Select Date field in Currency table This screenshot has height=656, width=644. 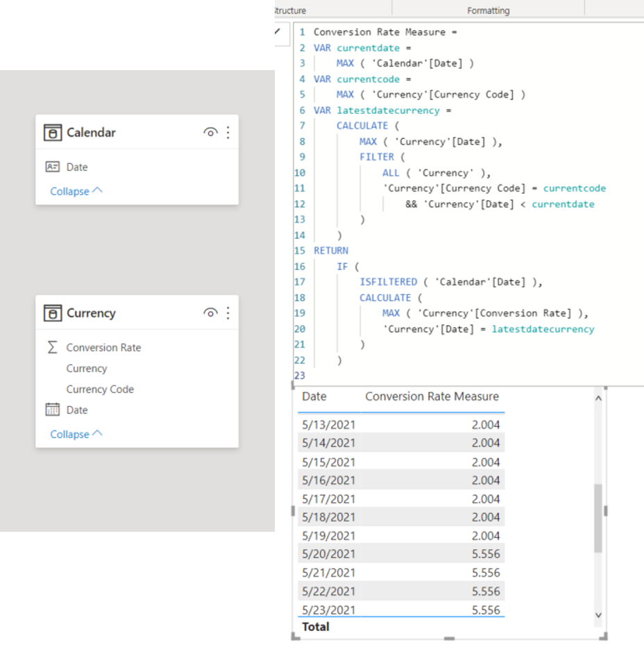pyautogui.click(x=77, y=410)
